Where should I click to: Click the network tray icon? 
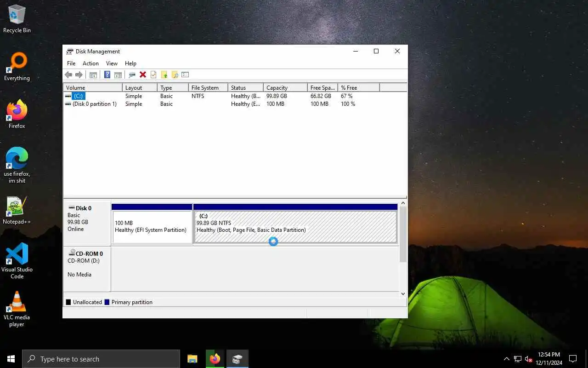[518, 359]
